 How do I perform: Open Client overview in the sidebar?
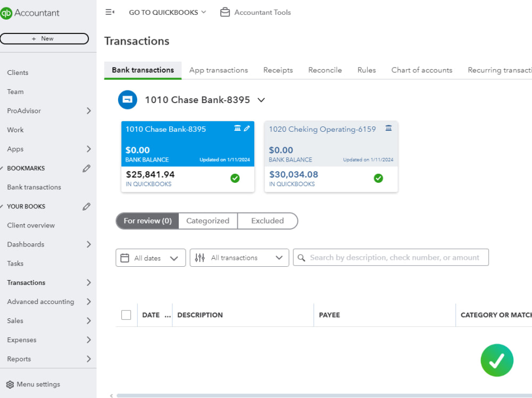coord(31,225)
